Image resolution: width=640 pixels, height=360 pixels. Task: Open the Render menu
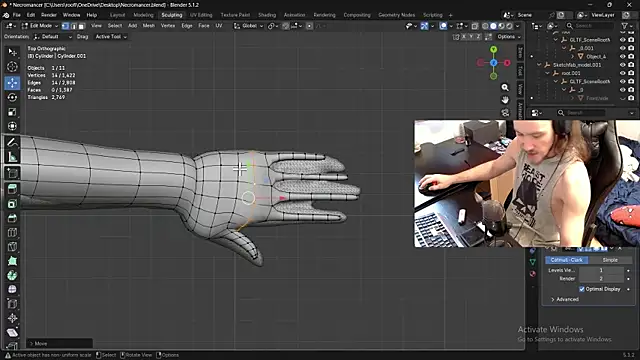click(49, 15)
